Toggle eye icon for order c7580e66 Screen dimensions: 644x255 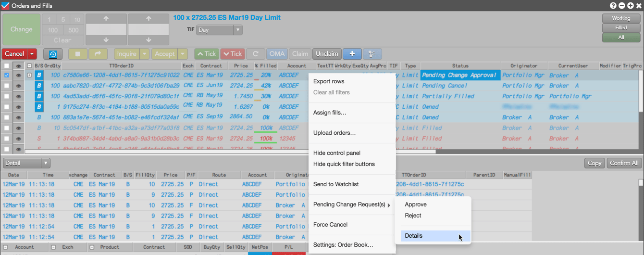[18, 75]
